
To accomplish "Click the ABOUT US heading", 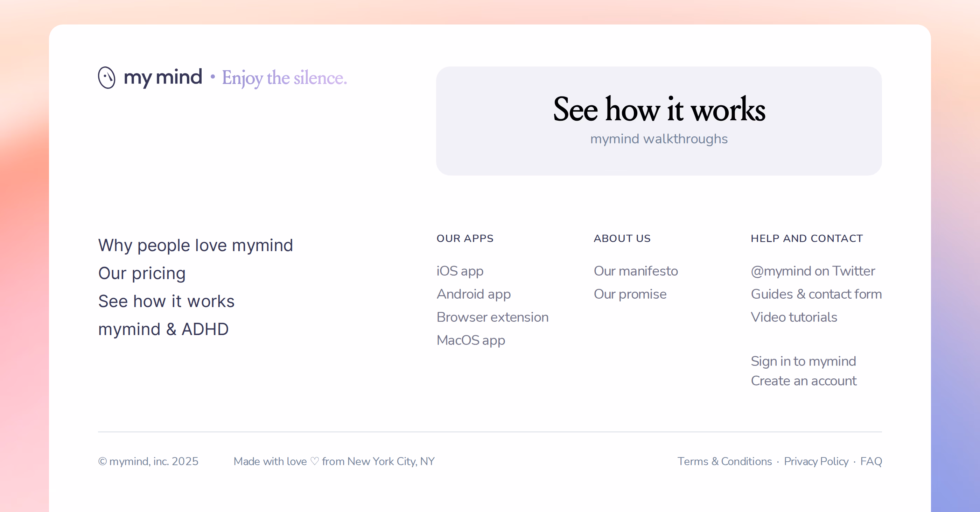I will pyautogui.click(x=622, y=238).
